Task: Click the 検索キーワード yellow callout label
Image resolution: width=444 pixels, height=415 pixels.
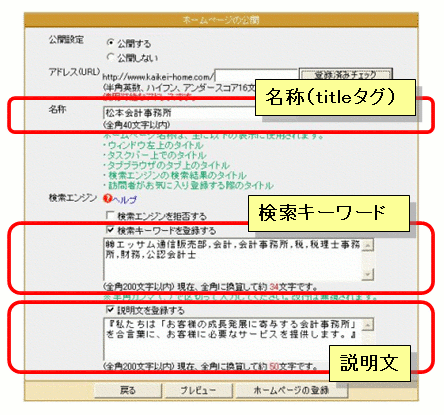Action: point(329,213)
